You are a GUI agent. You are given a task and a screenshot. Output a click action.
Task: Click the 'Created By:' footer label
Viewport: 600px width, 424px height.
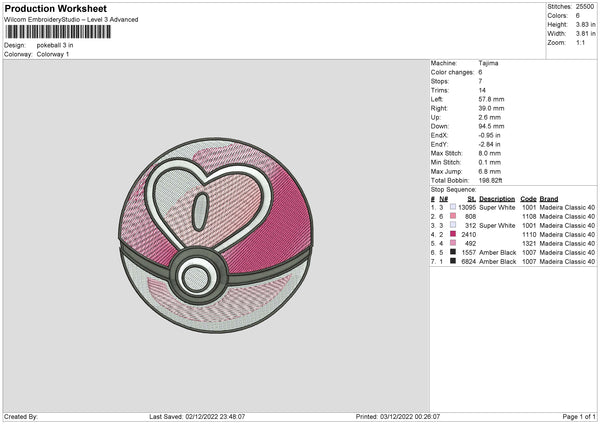pos(21,416)
